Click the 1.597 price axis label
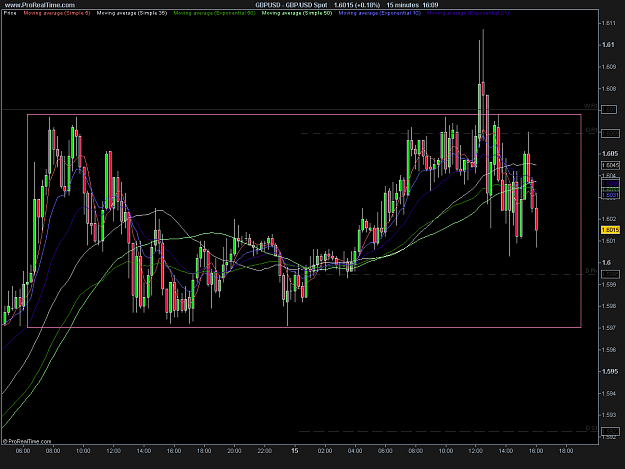 point(609,328)
